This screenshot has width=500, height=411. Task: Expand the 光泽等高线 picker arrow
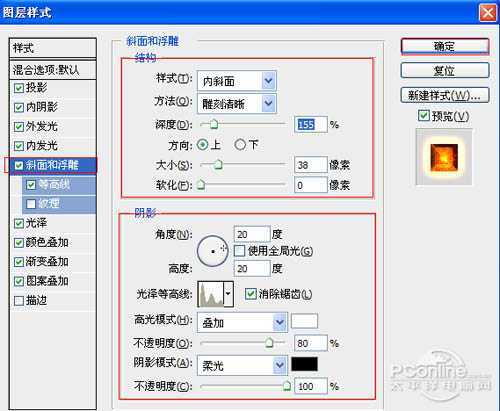tap(228, 294)
